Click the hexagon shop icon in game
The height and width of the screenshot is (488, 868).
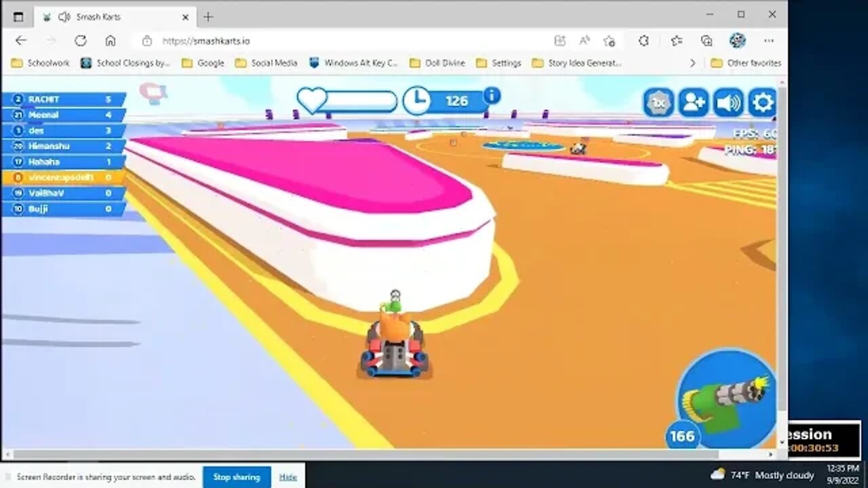coord(658,103)
